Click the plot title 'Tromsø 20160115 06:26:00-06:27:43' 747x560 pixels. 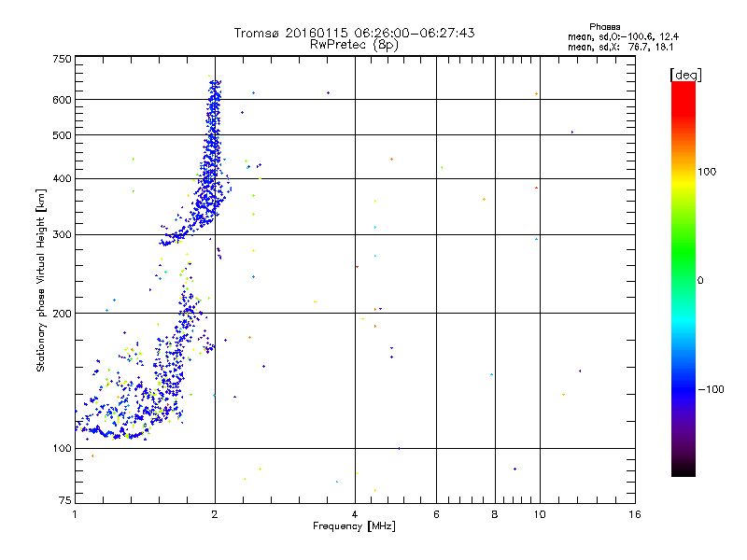[354, 33]
